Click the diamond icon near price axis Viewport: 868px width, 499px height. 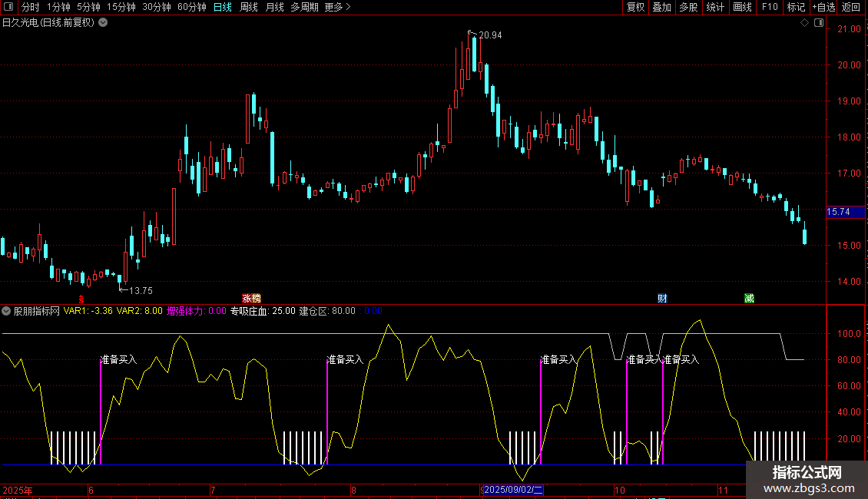point(804,23)
